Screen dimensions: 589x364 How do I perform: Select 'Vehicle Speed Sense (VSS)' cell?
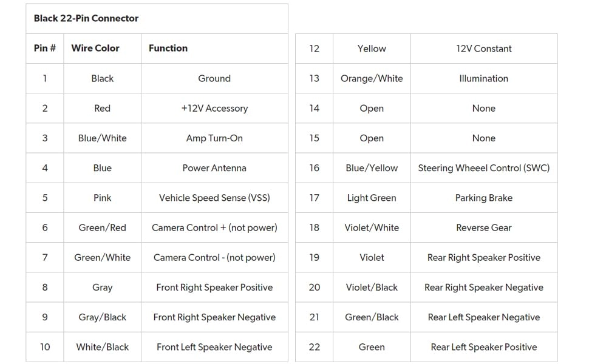214,198
